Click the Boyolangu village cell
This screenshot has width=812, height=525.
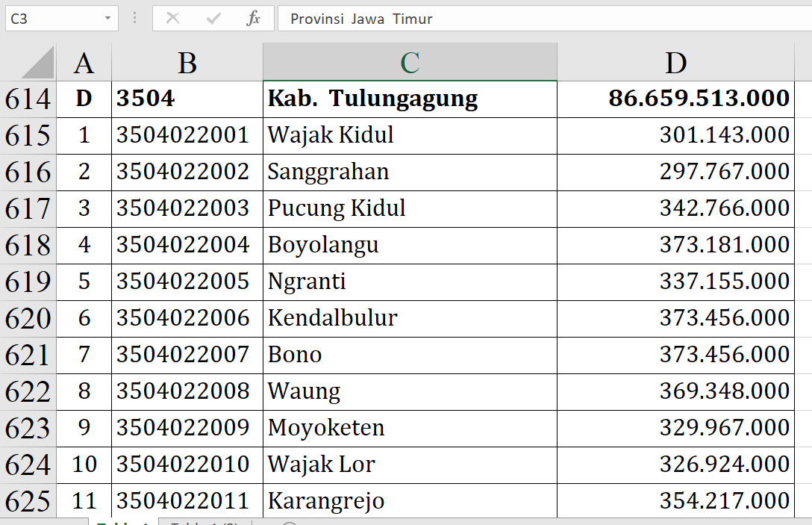tap(409, 245)
